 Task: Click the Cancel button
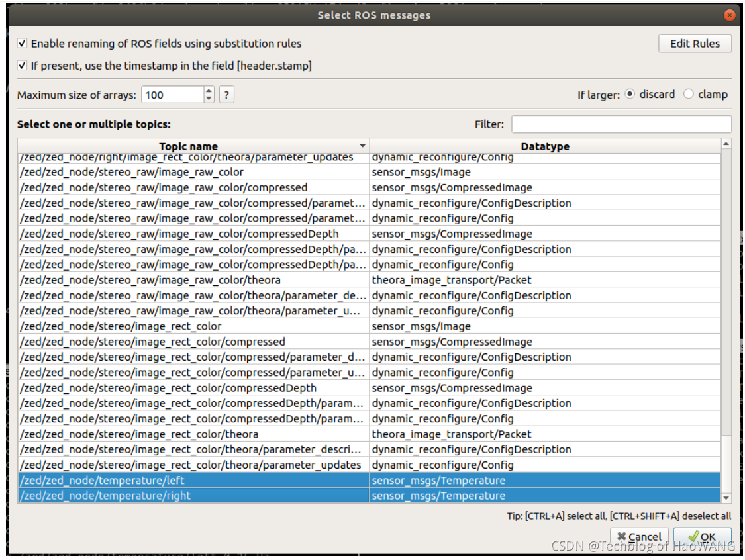tap(639, 537)
